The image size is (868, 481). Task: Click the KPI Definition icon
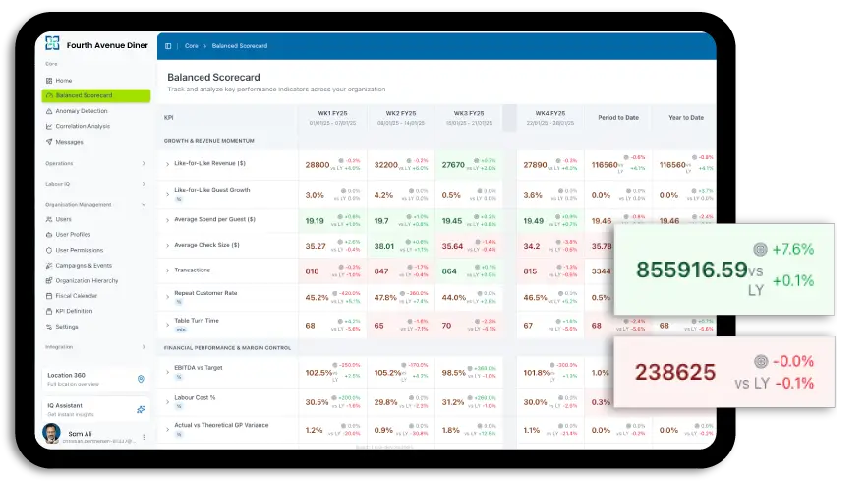[49, 312]
